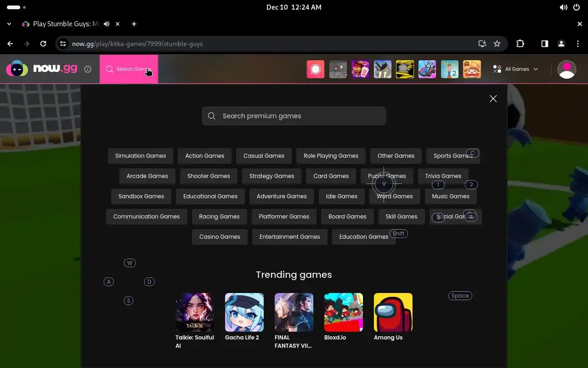Open the Bloxd.io thumbnail
The image size is (588, 368).
coord(344,312)
